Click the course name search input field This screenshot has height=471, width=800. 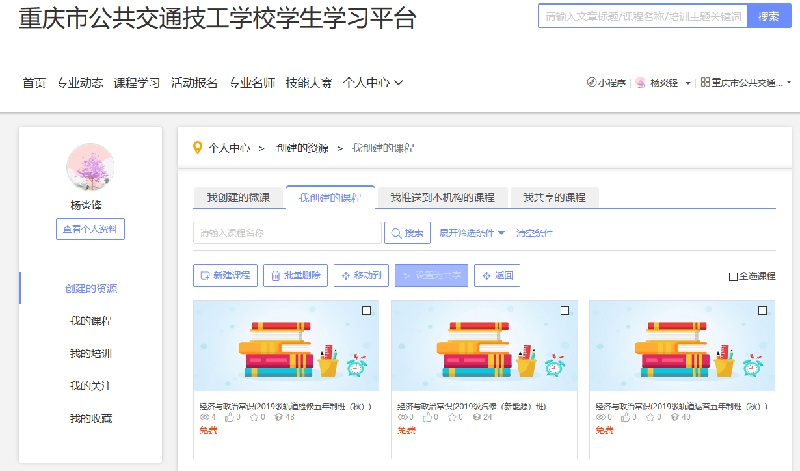tap(287, 233)
